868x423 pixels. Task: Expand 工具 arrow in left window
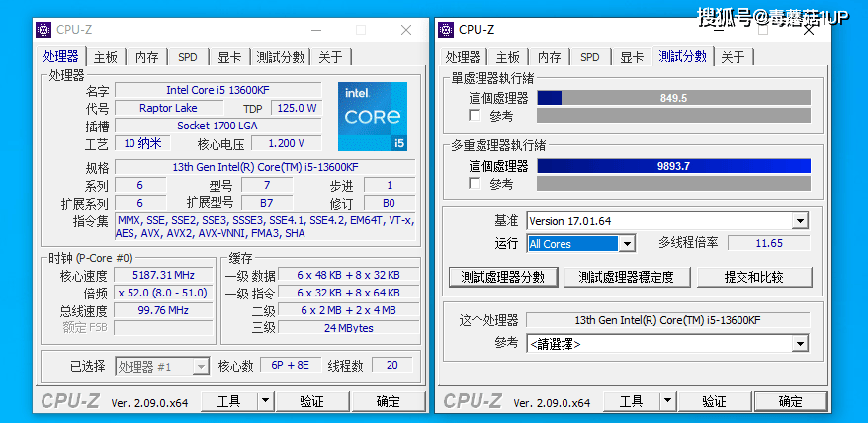(x=266, y=401)
